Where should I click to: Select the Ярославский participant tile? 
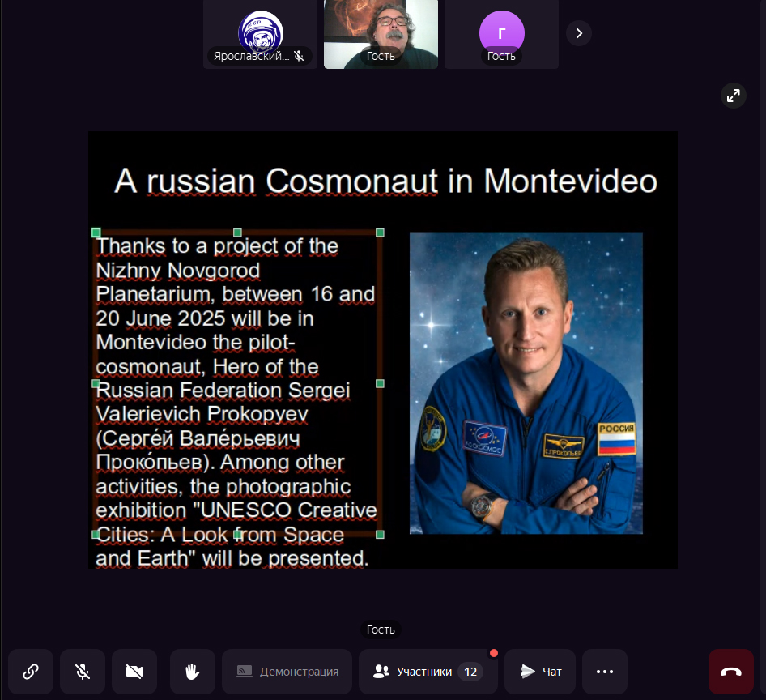[x=260, y=34]
